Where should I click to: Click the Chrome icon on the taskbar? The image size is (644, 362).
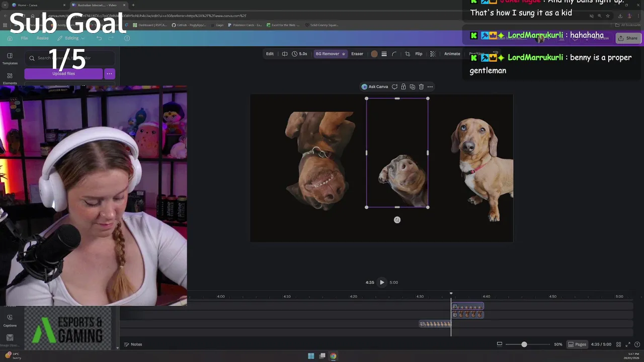333,356
